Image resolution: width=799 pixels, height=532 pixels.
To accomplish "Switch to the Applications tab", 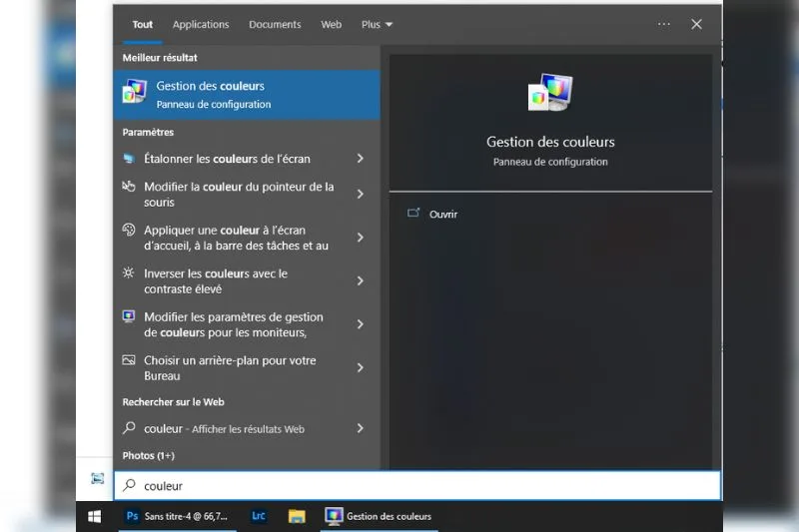I will coord(201,24).
